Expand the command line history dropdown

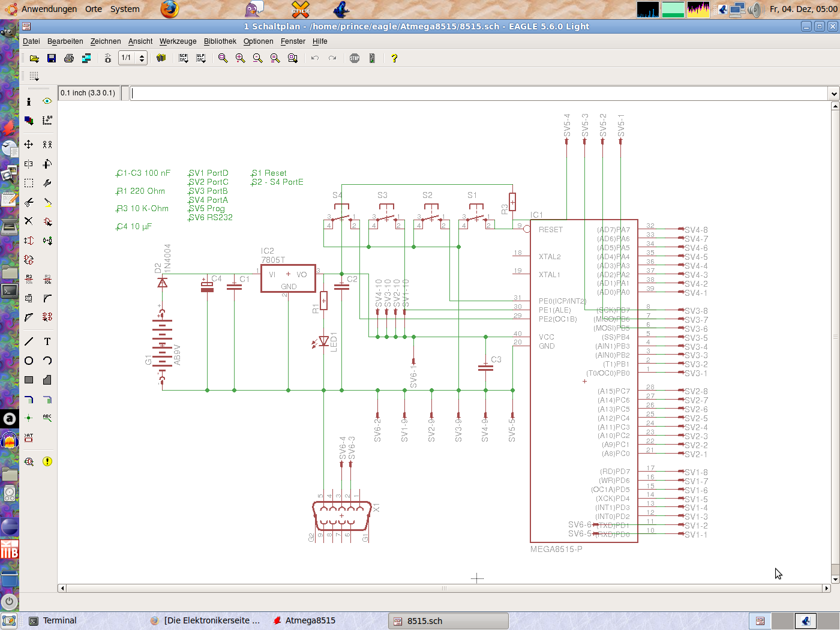[833, 94]
